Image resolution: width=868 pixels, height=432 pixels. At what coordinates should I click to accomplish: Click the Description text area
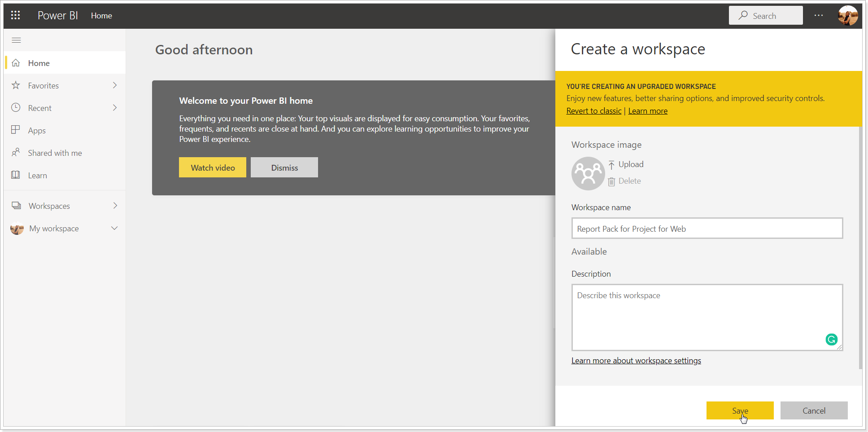[707, 317]
